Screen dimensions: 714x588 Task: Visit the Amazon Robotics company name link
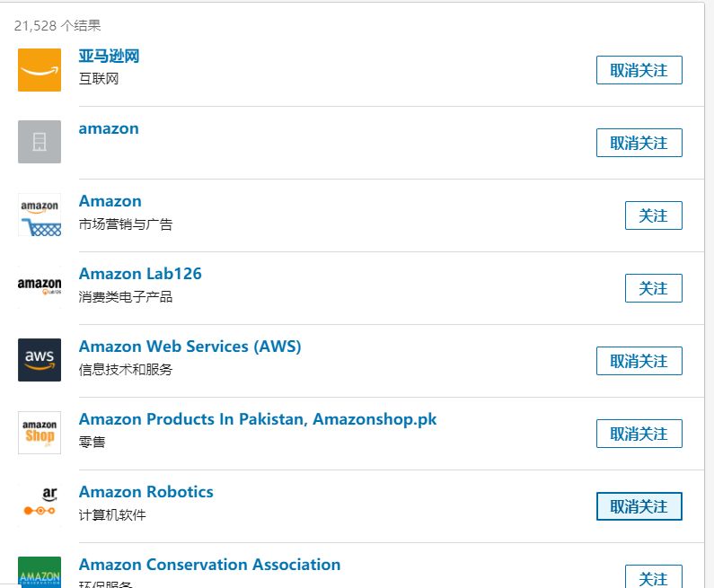145,492
